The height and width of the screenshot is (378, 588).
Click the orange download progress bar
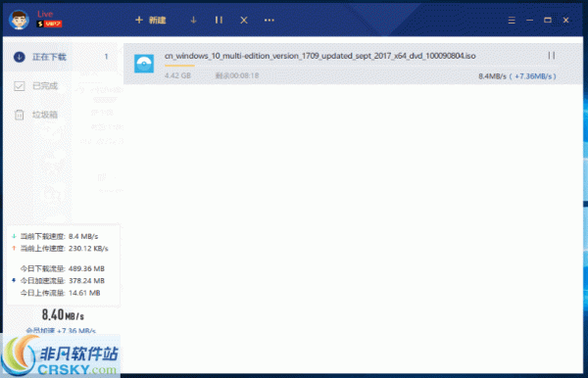point(179,66)
